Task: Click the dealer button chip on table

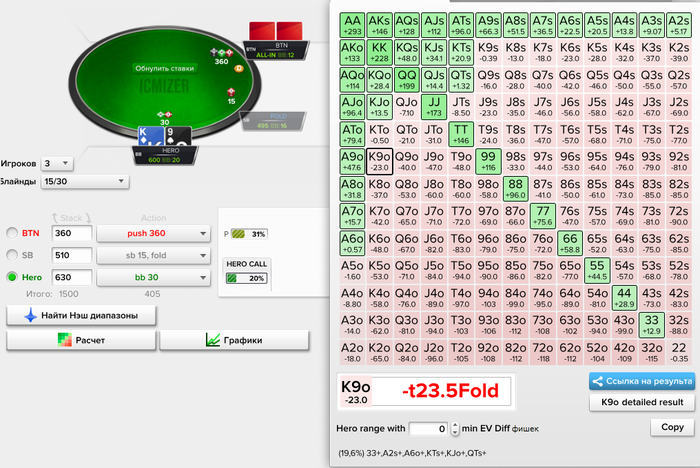Action: (x=239, y=68)
